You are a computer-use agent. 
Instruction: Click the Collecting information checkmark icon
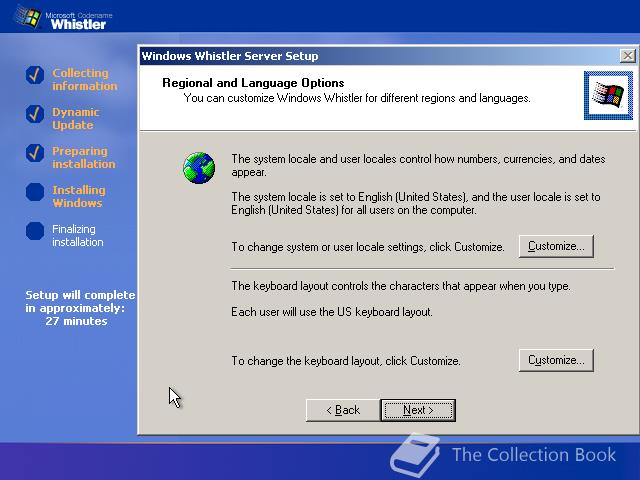(35, 75)
